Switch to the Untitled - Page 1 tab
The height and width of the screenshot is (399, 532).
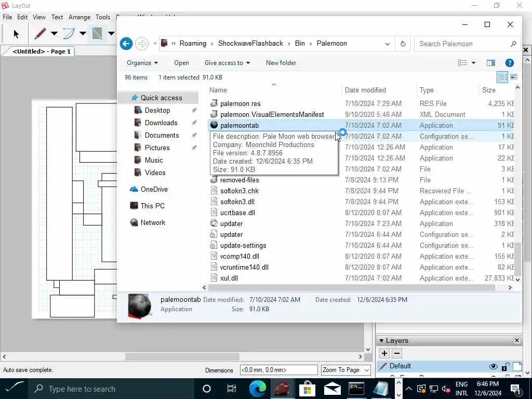point(42,51)
